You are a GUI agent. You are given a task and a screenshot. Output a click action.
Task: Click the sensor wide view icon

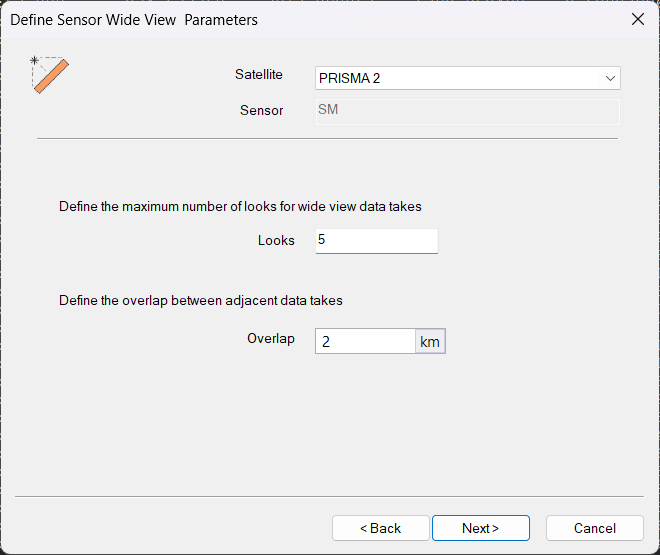50,75
